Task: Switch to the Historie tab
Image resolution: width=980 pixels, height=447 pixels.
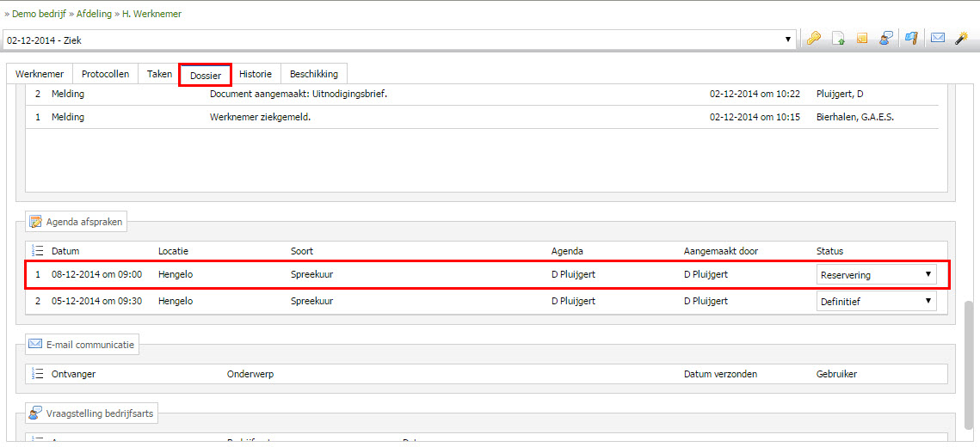Action: (256, 74)
